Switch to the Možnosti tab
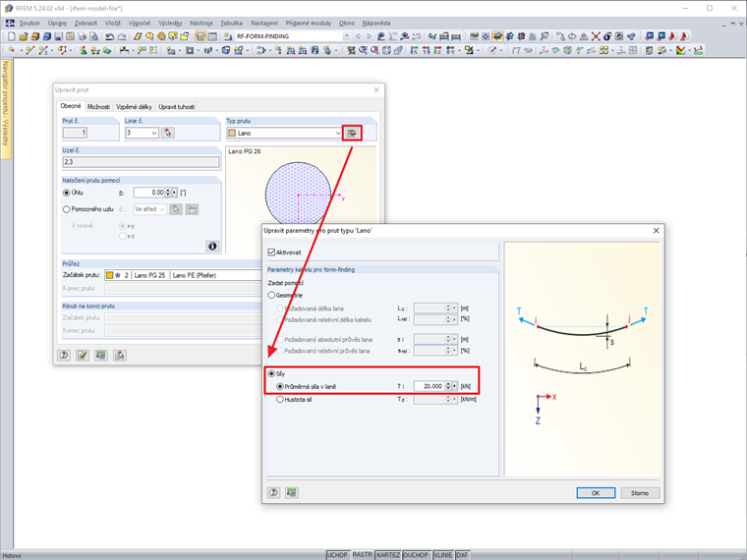The width and height of the screenshot is (747, 560). pyautogui.click(x=98, y=107)
